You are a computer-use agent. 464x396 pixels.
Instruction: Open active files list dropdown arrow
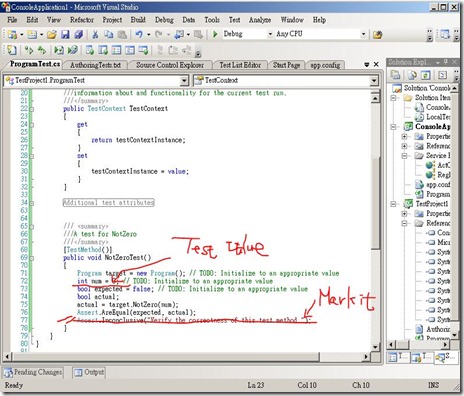366,64
